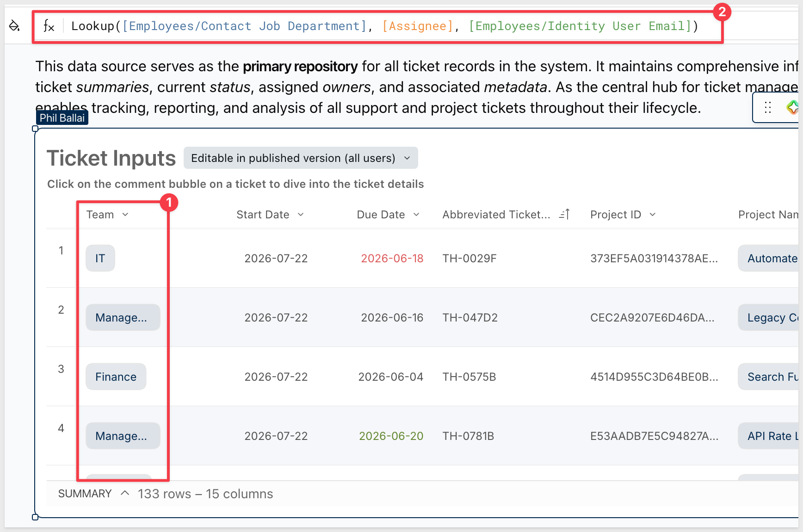Select ticket cell TH-0029F

tap(469, 258)
